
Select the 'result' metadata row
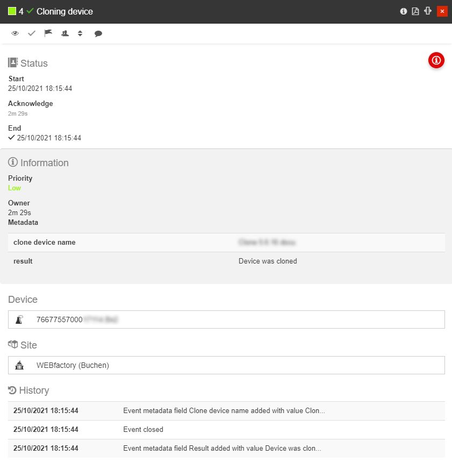click(x=226, y=261)
